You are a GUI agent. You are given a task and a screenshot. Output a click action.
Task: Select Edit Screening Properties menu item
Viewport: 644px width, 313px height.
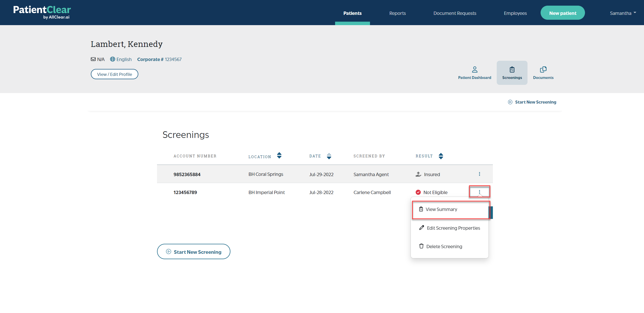tap(453, 228)
